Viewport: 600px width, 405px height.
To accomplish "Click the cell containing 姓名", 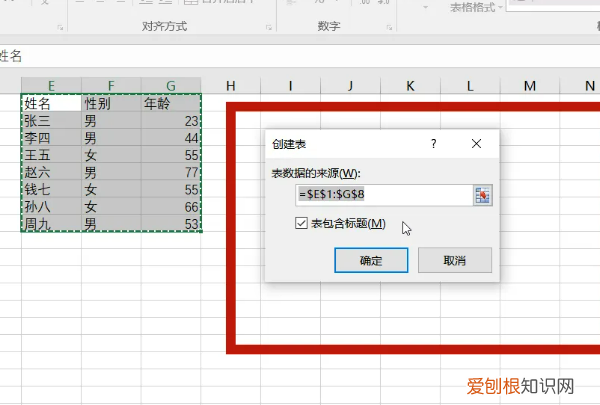I will 51,103.
